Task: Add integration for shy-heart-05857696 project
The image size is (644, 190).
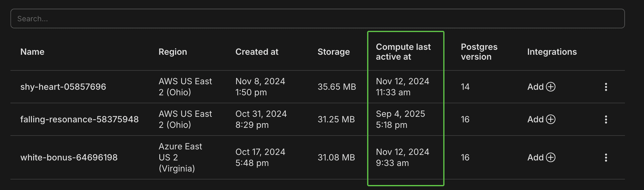Action: pos(541,87)
